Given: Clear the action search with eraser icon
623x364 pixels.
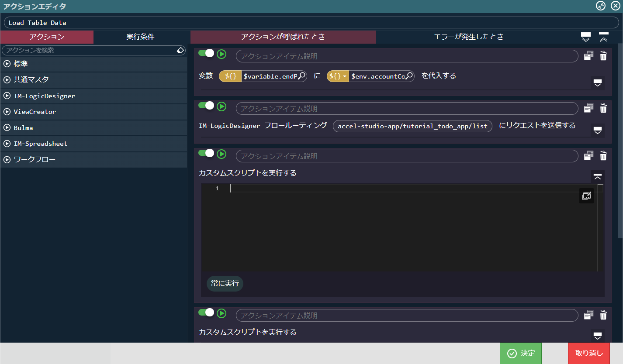Looking at the screenshot, I should 180,50.
